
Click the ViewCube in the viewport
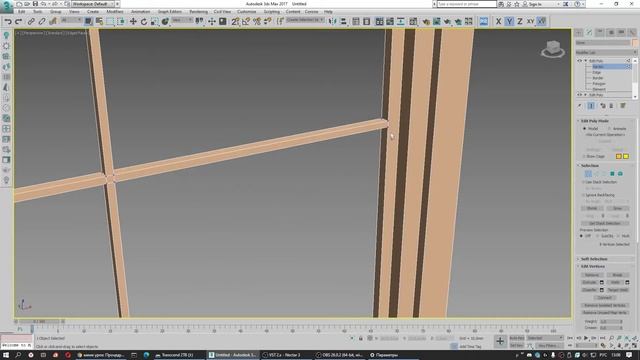(553, 49)
